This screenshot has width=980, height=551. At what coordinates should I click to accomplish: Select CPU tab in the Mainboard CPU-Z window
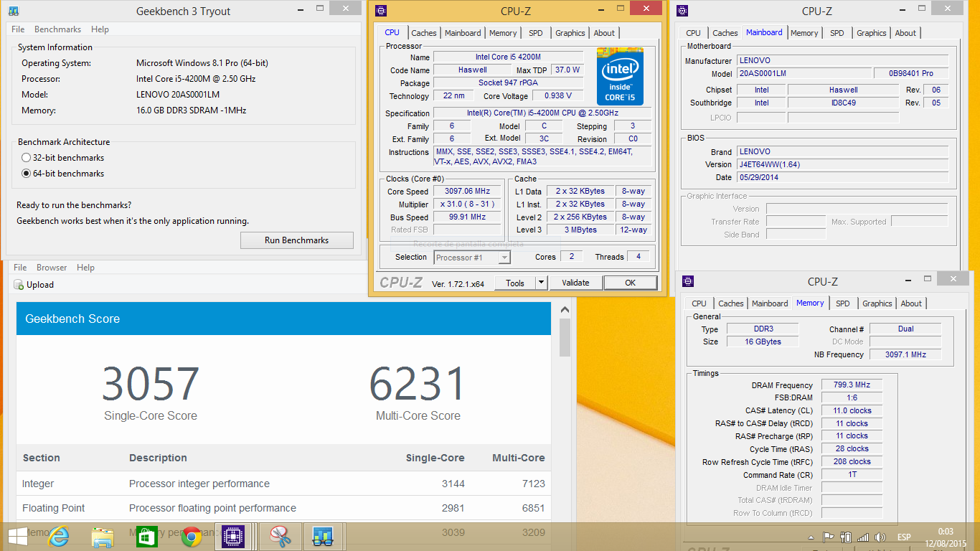[693, 33]
